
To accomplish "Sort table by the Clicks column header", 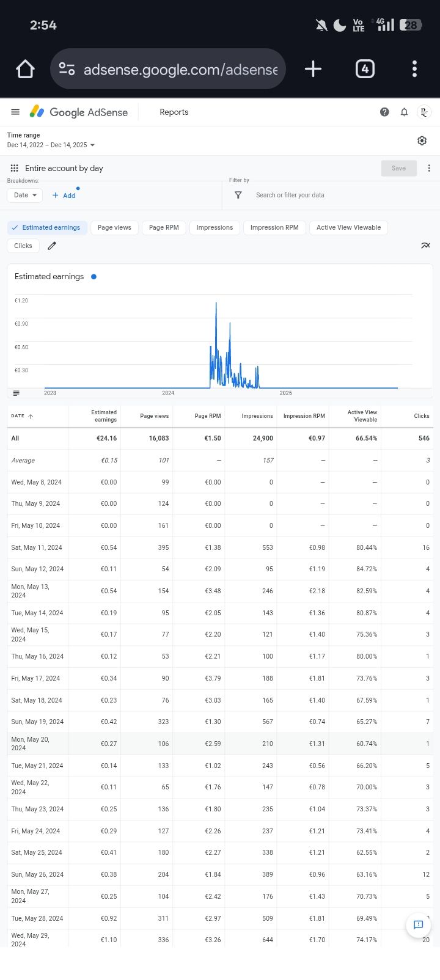I will (421, 416).
